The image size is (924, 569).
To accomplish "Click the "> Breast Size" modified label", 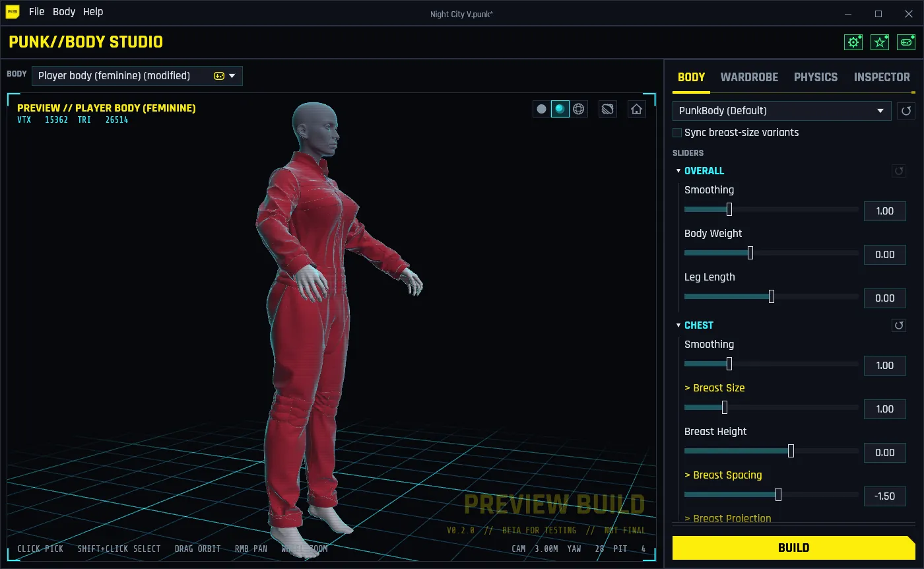I will pyautogui.click(x=715, y=388).
